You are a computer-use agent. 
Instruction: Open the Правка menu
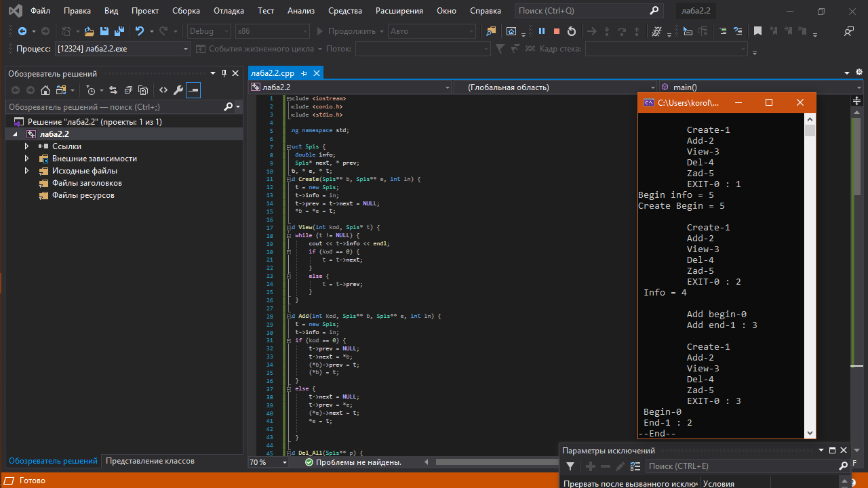pyautogui.click(x=77, y=11)
